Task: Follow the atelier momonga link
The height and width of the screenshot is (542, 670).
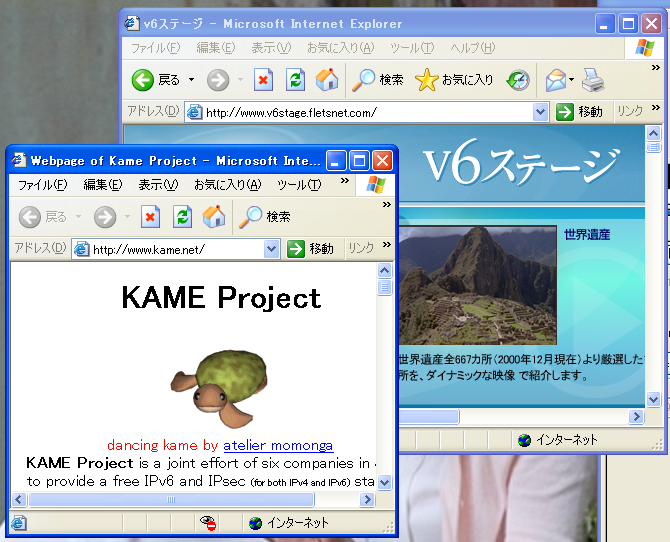Action: (278, 445)
